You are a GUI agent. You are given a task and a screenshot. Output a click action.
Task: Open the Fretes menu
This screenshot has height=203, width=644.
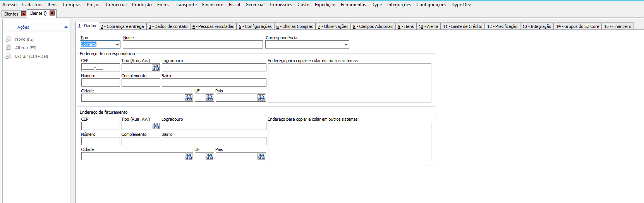(163, 5)
